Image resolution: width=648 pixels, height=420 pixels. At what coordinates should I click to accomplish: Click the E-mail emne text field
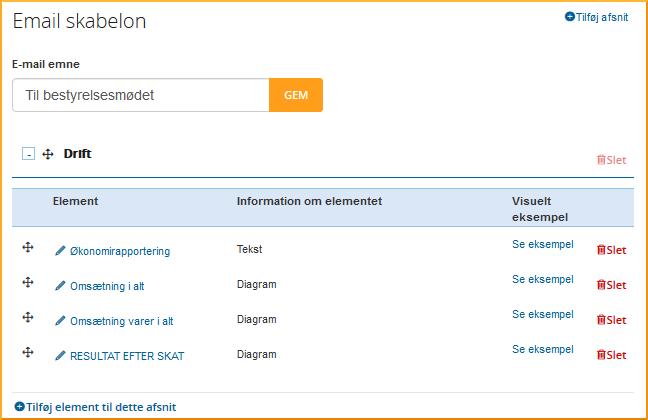click(141, 95)
